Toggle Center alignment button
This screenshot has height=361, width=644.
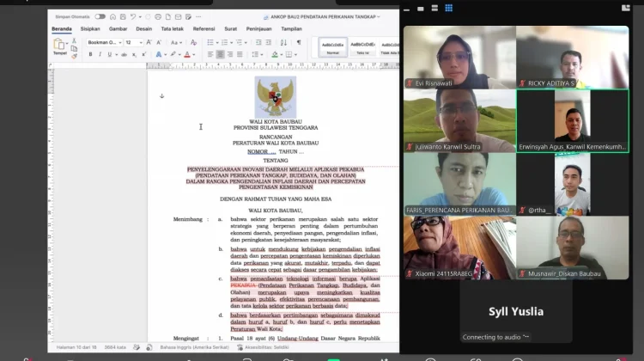(x=220, y=54)
